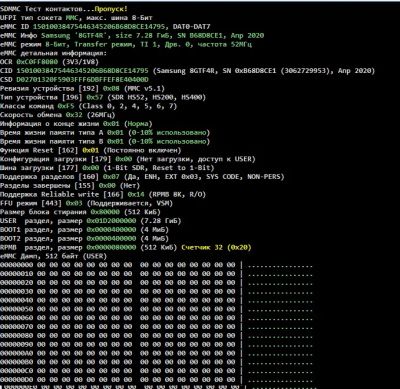Click the CSD hex string
400x389 pixels.
pos(82,80)
